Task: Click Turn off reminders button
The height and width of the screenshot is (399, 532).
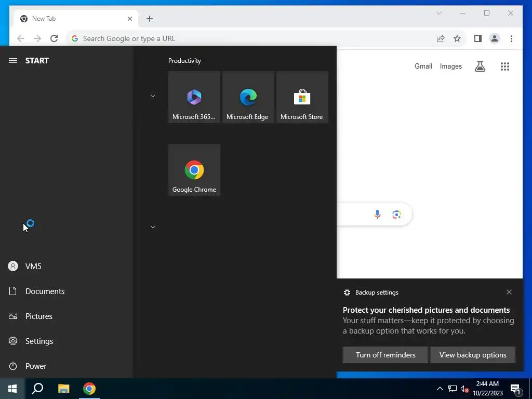Action: click(x=385, y=355)
